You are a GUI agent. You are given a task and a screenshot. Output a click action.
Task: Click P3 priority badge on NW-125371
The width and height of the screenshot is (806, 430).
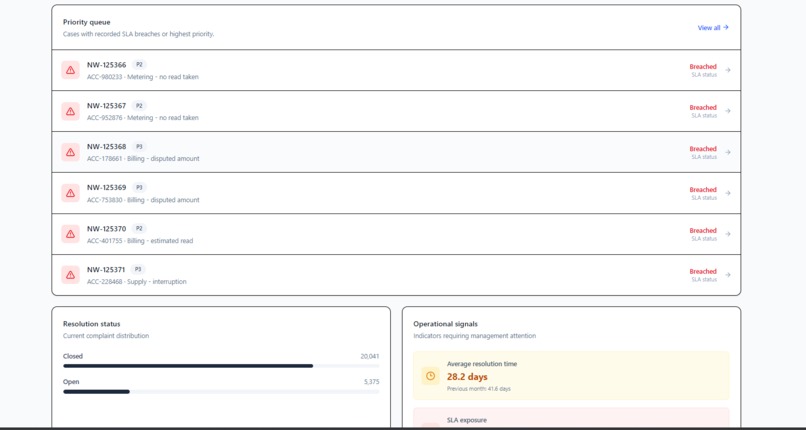(138, 269)
